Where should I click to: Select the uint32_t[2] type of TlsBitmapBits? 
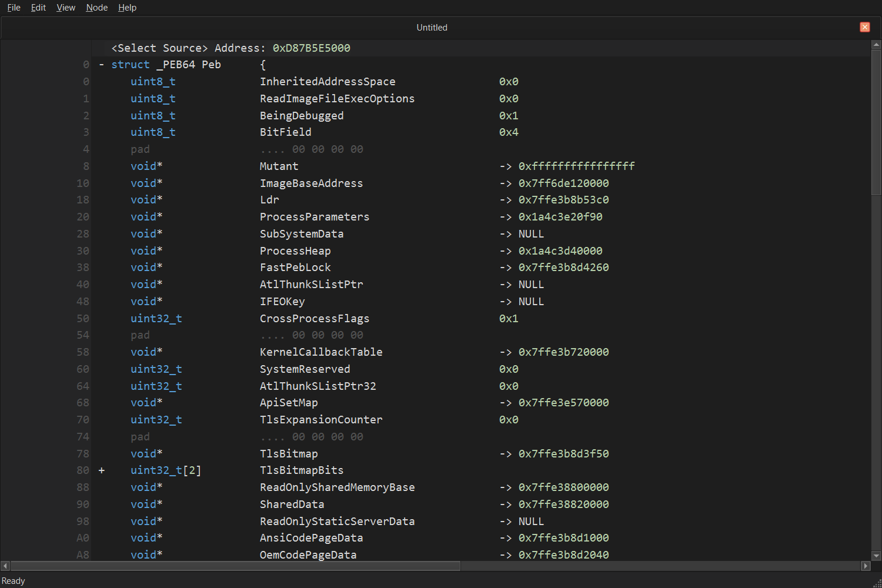166,470
